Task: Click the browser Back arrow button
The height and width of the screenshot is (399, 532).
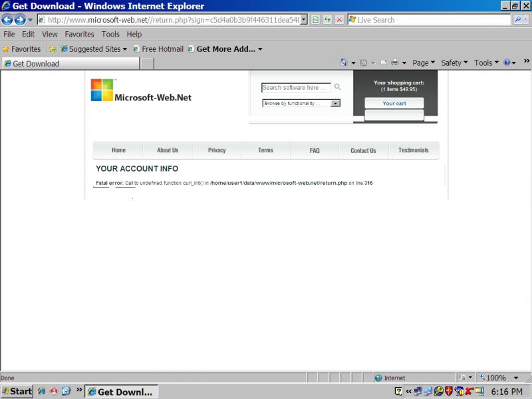Action: tap(7, 20)
